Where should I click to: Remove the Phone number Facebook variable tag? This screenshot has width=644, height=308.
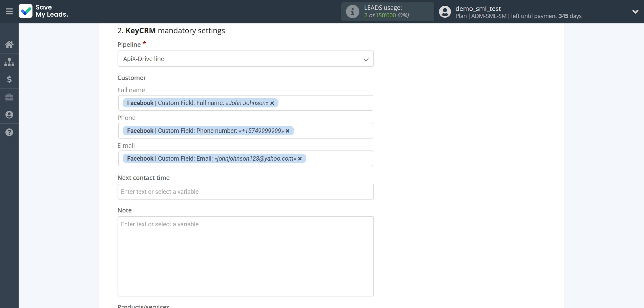pyautogui.click(x=287, y=131)
